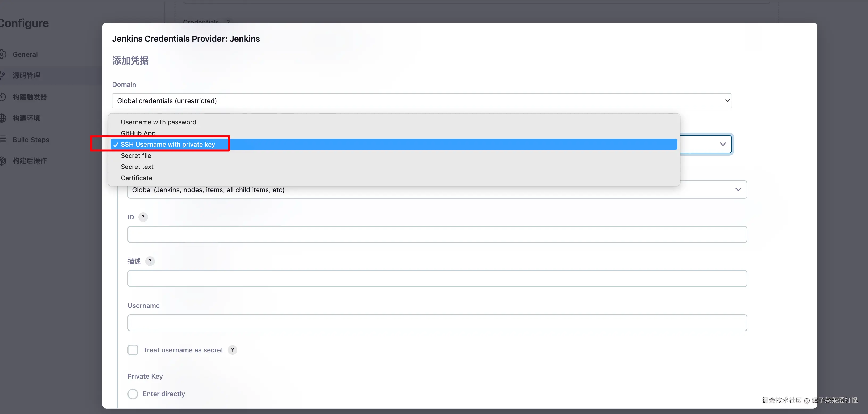The width and height of the screenshot is (868, 414).
Task: Go to 源码管理 in sidebar
Action: point(26,75)
